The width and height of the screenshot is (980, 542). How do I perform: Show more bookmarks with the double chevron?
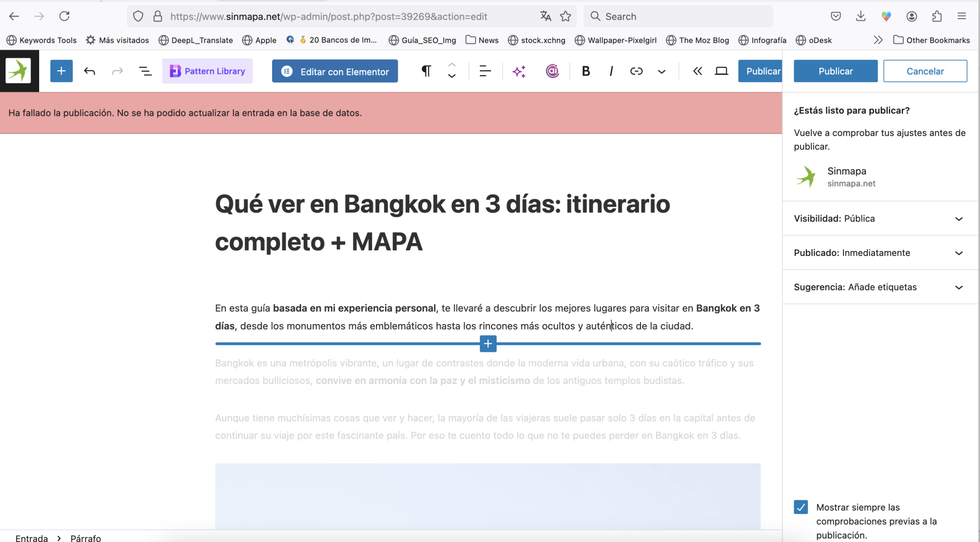tap(878, 40)
